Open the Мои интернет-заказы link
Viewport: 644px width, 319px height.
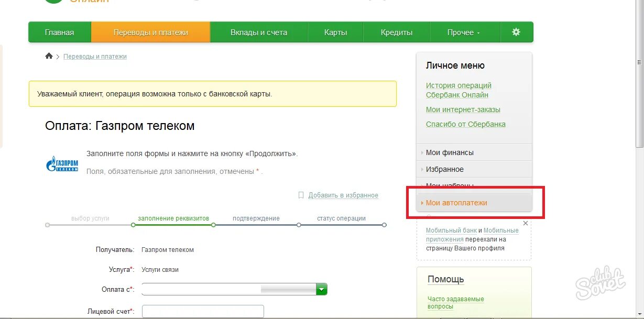(463, 109)
